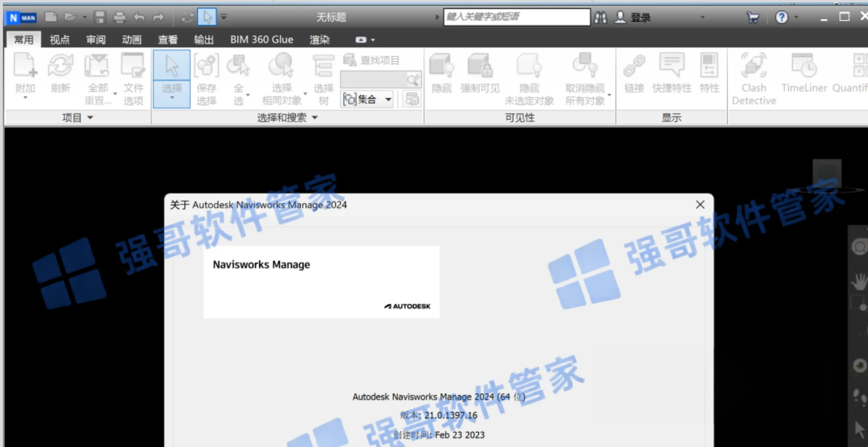Expand the 项目 panel title dropdown
Viewport: 868px width, 447px height.
(x=90, y=117)
